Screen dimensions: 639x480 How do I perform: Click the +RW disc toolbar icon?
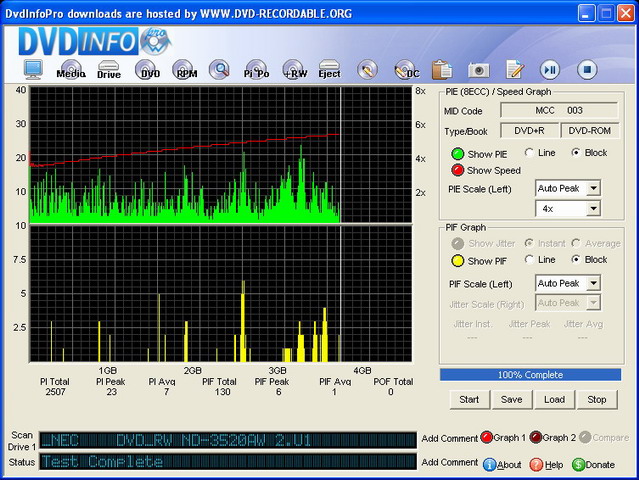pos(294,70)
